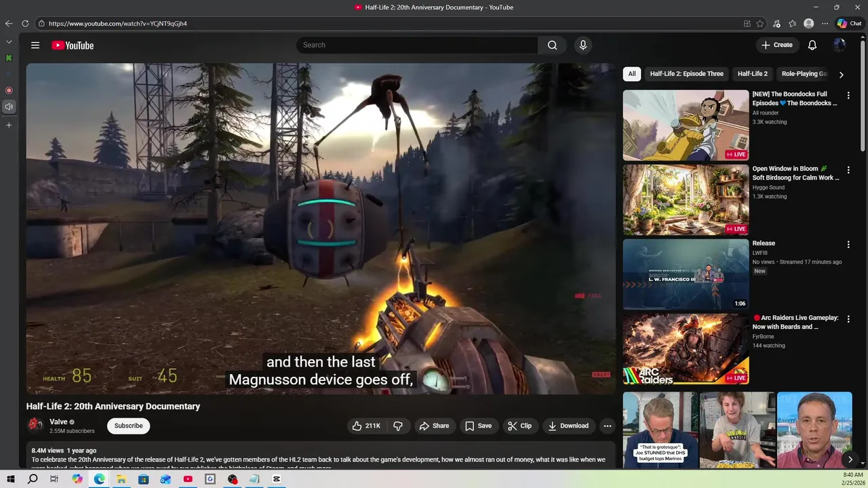
Task: Open Windows taskbar search
Action: pyautogui.click(x=33, y=479)
